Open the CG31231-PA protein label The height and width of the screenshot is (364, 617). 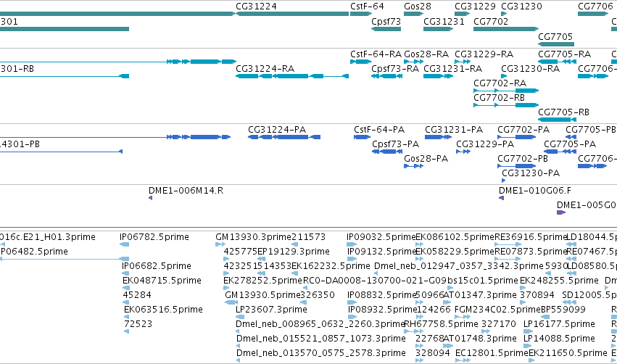(454, 130)
